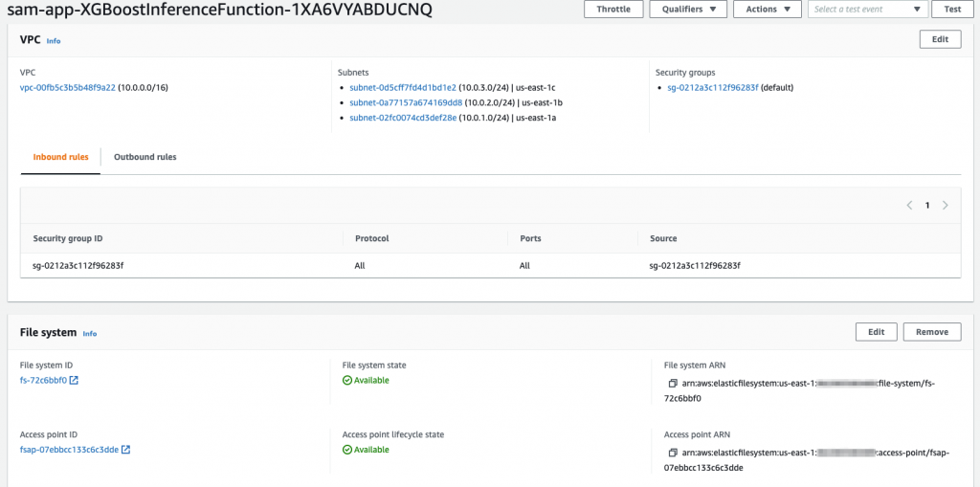Open subnet-0d5cff7fd4d1bd1e2 link

[403, 87]
